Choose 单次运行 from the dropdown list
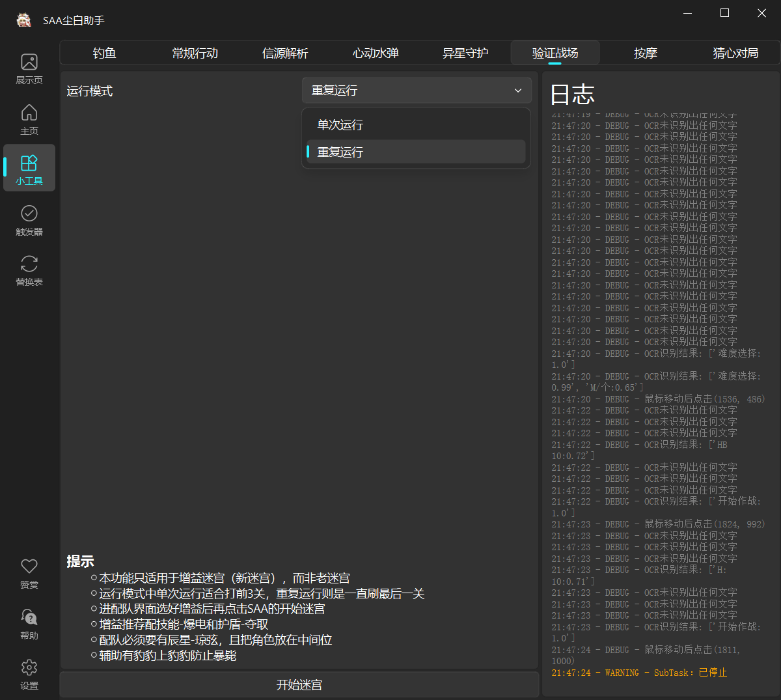 (416, 124)
